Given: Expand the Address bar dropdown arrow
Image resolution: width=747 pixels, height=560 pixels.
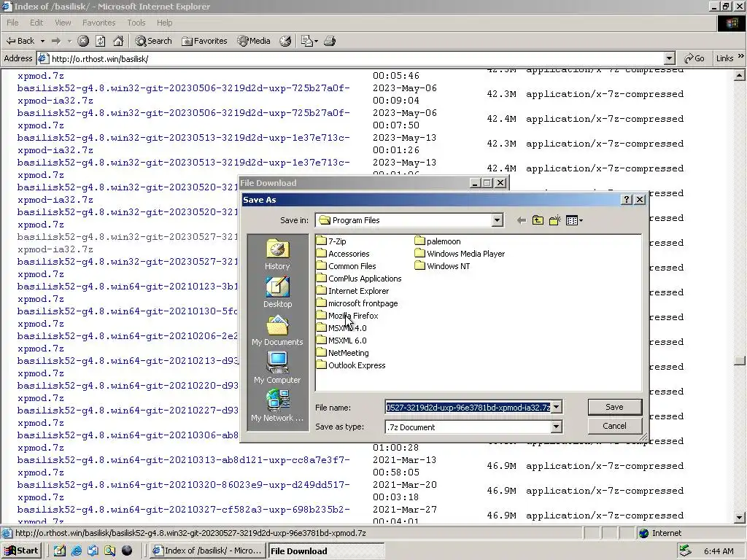Looking at the screenshot, I should (670, 58).
